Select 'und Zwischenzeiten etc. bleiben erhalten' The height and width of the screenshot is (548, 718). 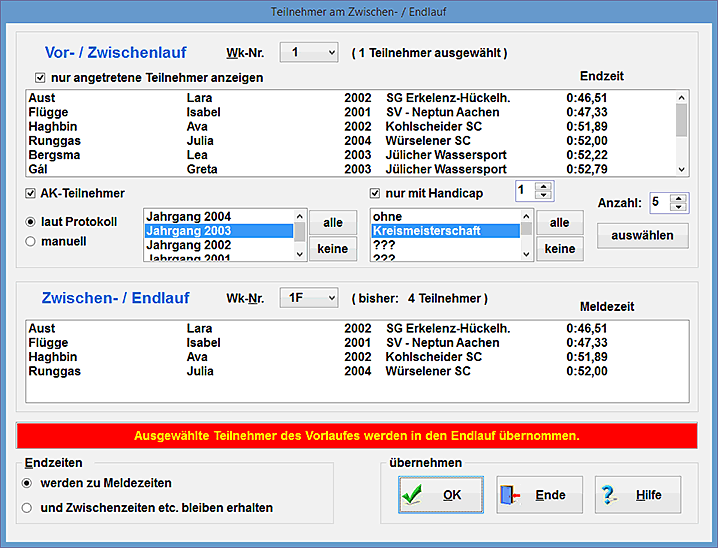[x=28, y=508]
